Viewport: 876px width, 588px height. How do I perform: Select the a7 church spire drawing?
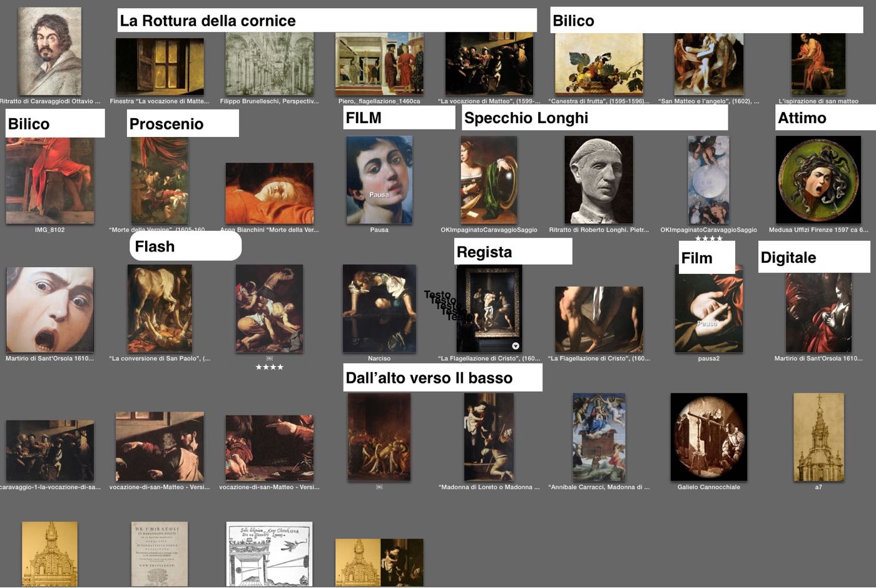(818, 437)
